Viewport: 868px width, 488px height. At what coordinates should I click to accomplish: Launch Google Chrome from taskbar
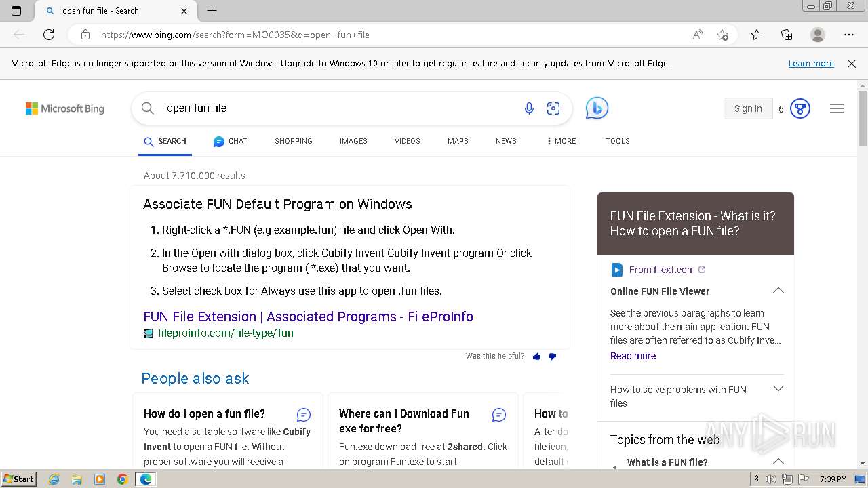(x=123, y=479)
